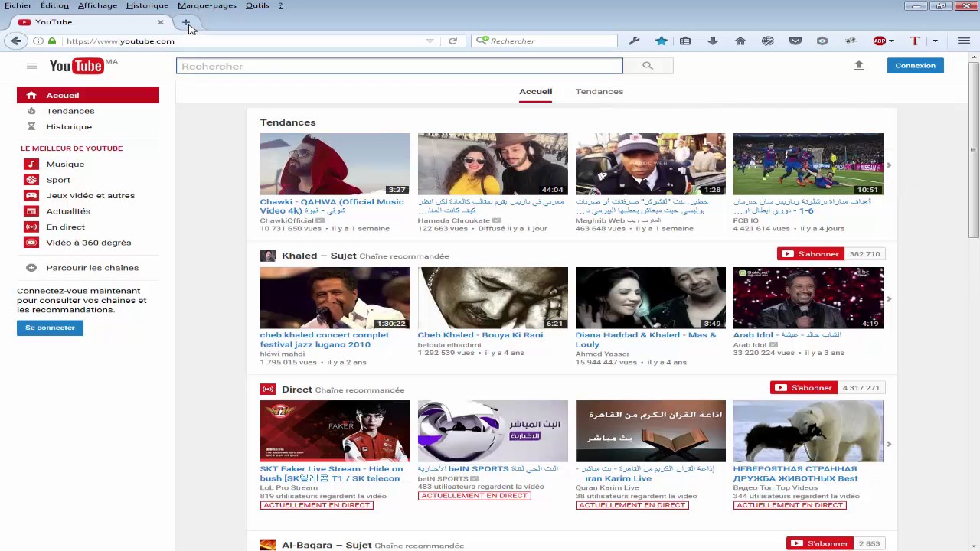Open the dropdown arrow next to T icon

[x=935, y=41]
